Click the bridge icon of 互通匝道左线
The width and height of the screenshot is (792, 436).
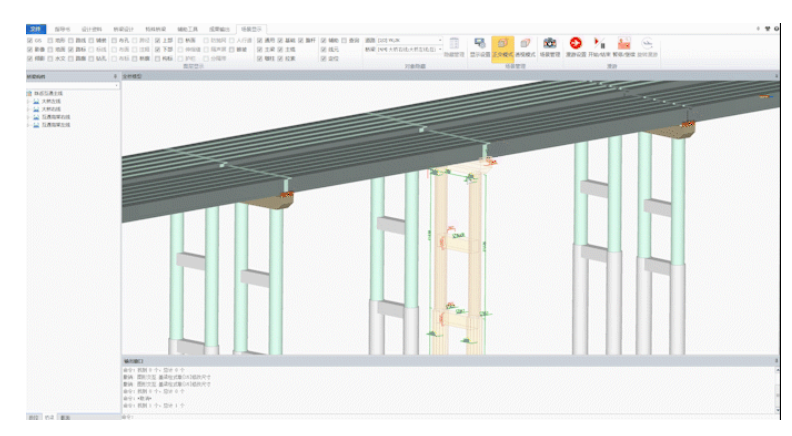coord(36,125)
